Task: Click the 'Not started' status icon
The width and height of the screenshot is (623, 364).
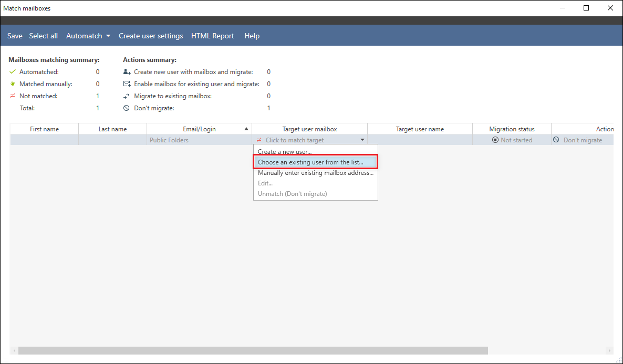Action: [495, 140]
